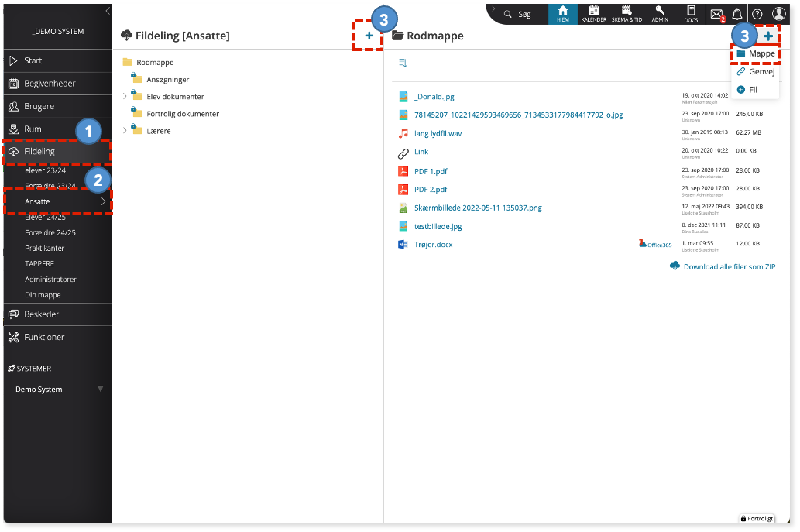Select Mappe in the plus menu
The image size is (800, 532).
(756, 53)
